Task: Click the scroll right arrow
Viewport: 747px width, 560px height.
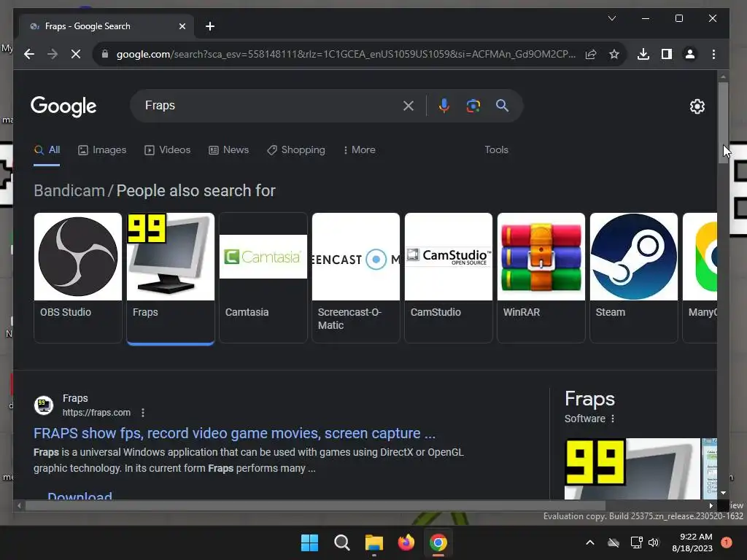Action: pos(711,506)
